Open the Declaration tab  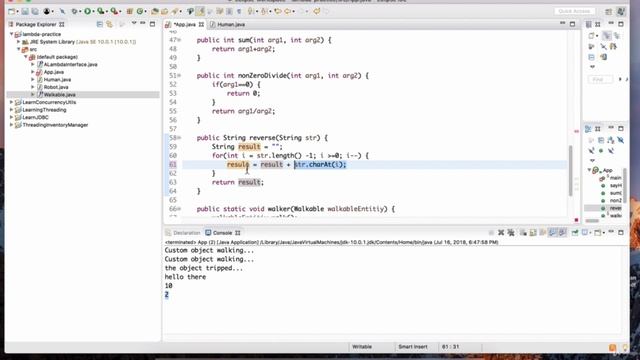coord(183,233)
